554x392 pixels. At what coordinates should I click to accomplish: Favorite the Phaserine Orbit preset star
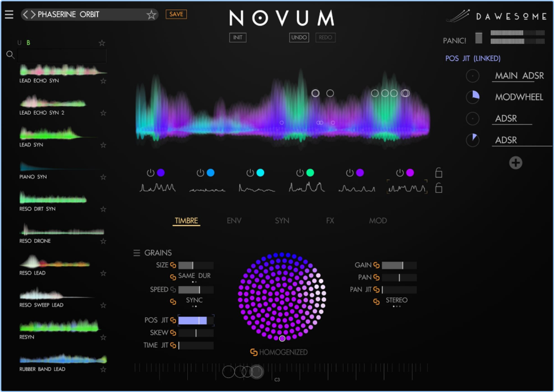pos(151,15)
